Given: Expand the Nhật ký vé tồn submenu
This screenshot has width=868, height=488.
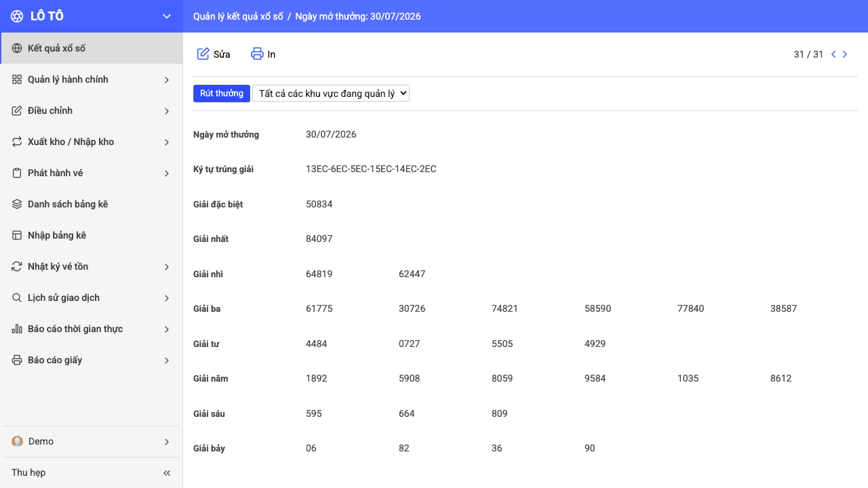Looking at the screenshot, I should [91, 267].
